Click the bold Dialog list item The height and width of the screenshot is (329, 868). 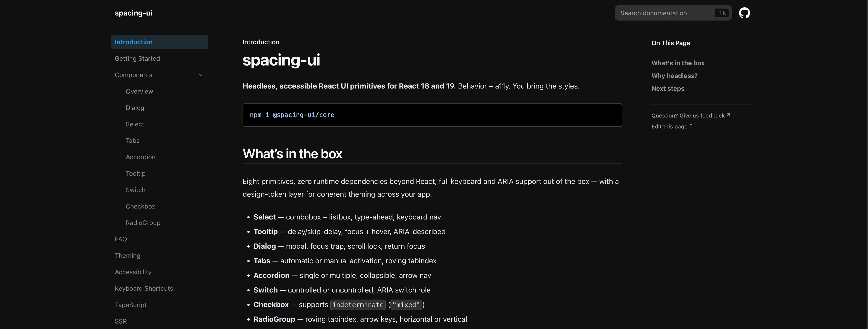tap(264, 246)
